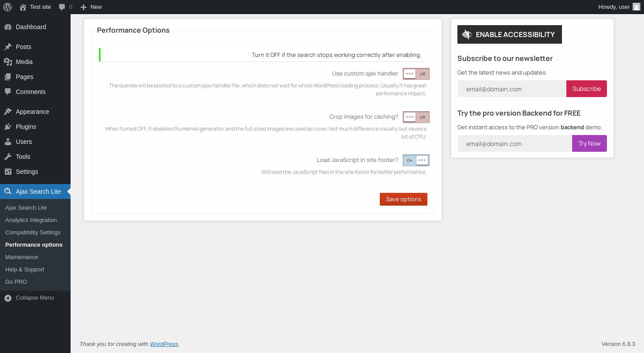Image resolution: width=644 pixels, height=353 pixels.
Task: Disable Load JavaScript in site footer
Action: 416,160
